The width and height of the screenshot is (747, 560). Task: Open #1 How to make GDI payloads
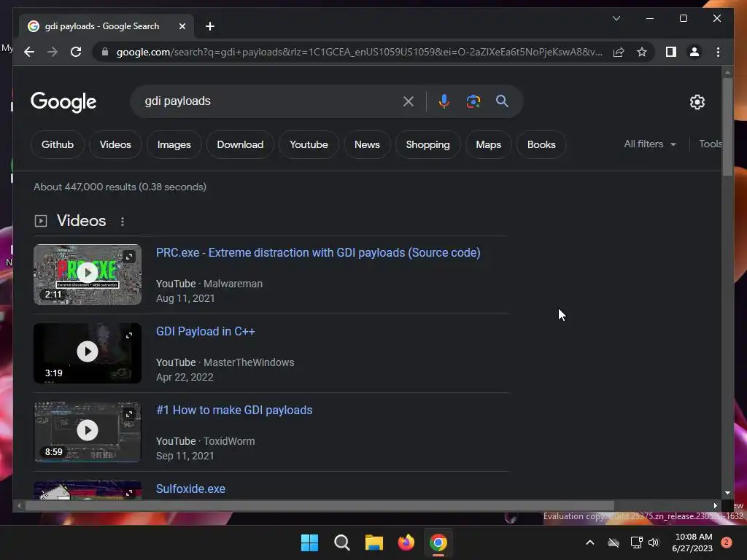tap(234, 410)
